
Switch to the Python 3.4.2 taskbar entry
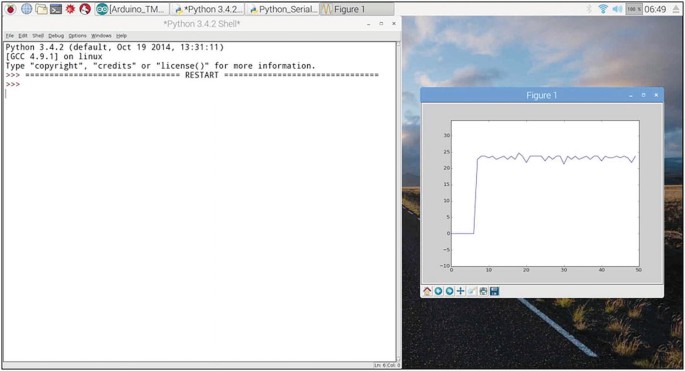pos(208,9)
